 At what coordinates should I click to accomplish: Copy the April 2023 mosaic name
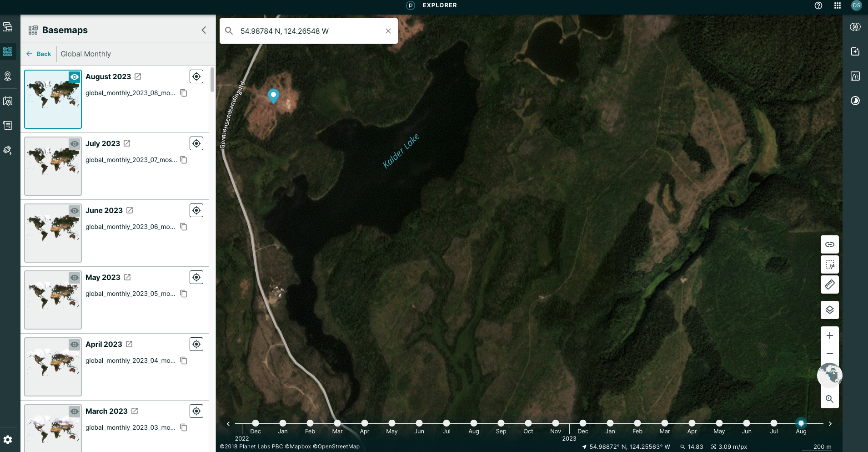(184, 361)
